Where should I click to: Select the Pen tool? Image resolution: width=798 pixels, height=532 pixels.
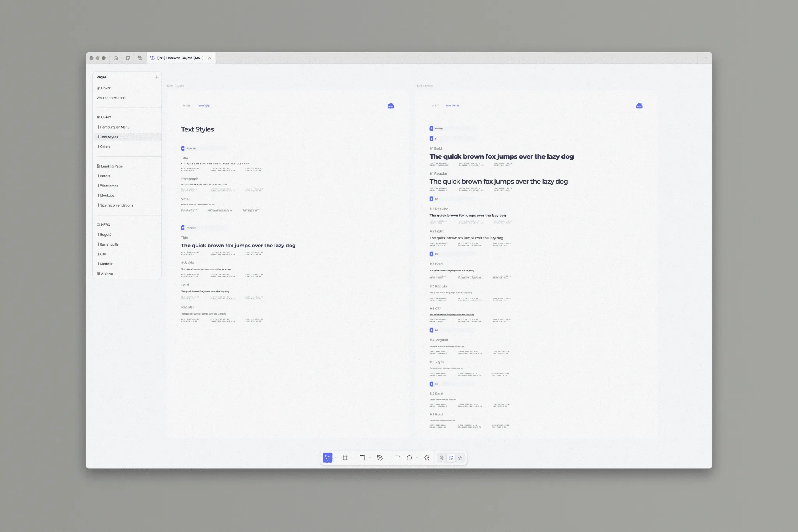pos(380,458)
